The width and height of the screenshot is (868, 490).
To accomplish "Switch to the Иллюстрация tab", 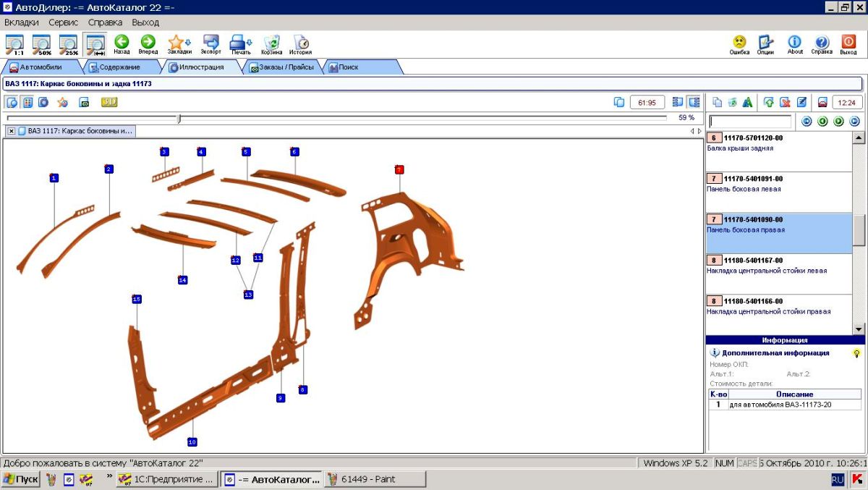I will pos(201,67).
